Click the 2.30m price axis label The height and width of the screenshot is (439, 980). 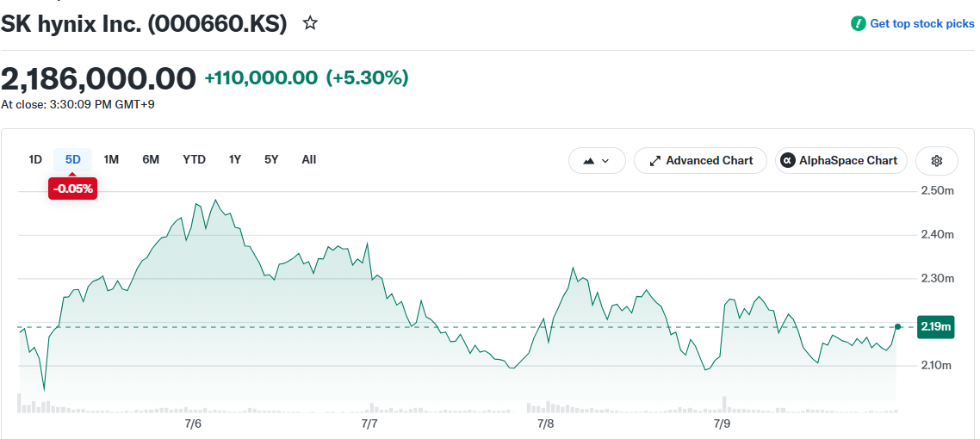click(938, 279)
